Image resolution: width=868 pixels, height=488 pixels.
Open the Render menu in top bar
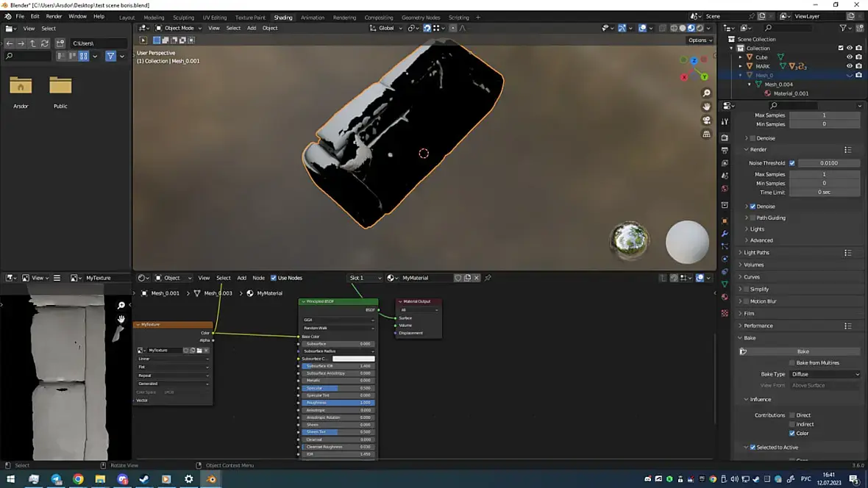54,16
